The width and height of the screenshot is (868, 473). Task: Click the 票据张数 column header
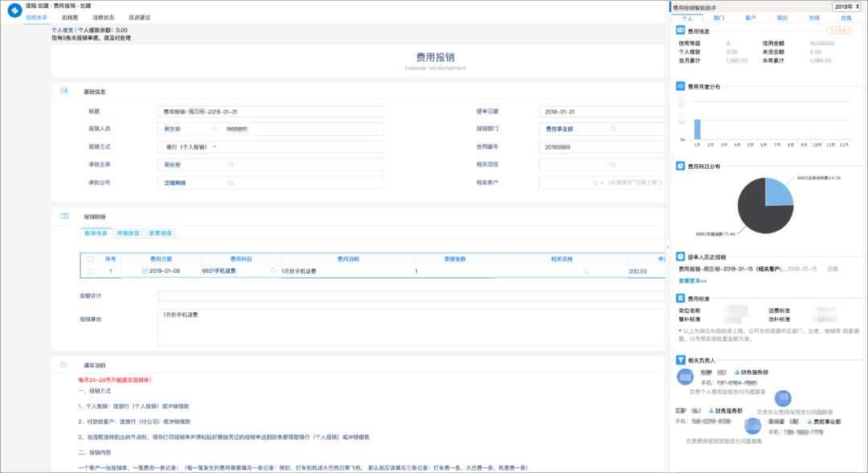(x=455, y=259)
